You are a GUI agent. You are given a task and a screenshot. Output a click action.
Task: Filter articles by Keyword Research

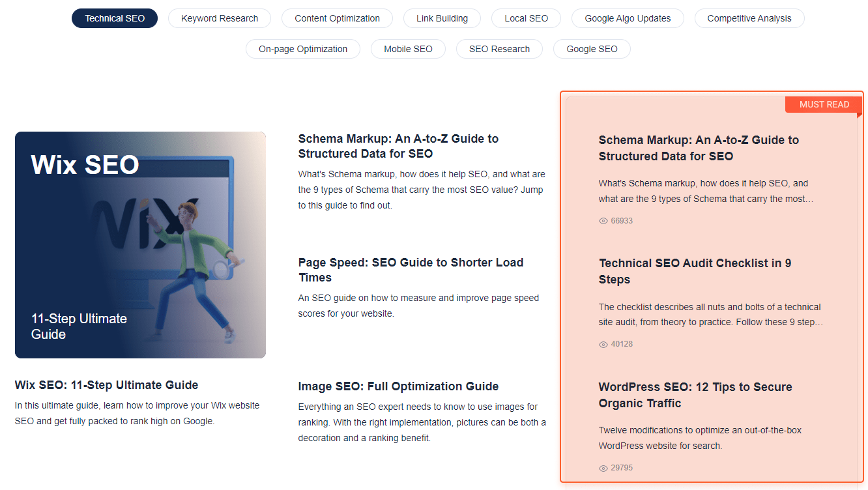click(219, 18)
